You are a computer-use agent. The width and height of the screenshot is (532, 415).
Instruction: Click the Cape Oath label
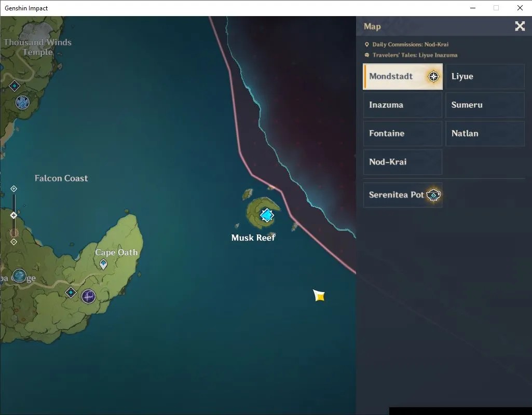point(116,252)
